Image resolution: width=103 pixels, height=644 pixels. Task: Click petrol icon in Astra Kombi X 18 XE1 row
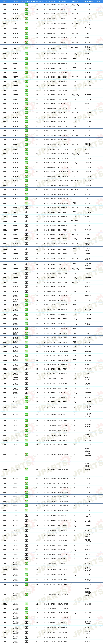(26, 338)
